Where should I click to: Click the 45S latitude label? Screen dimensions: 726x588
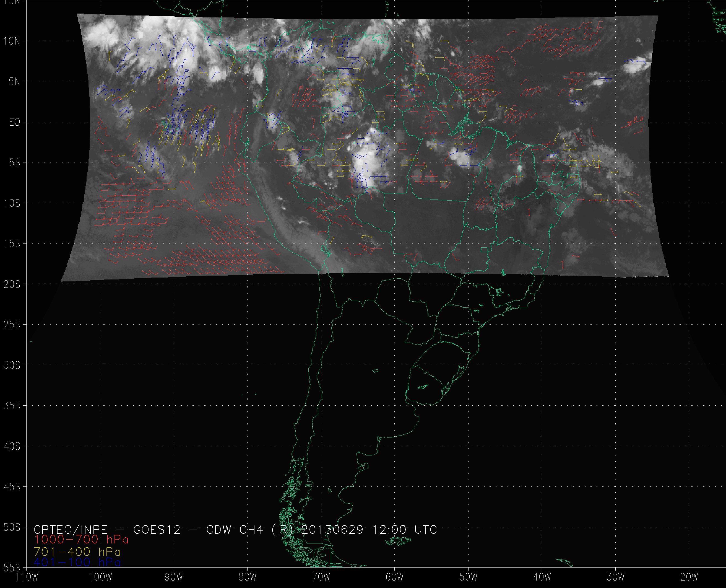(12, 487)
